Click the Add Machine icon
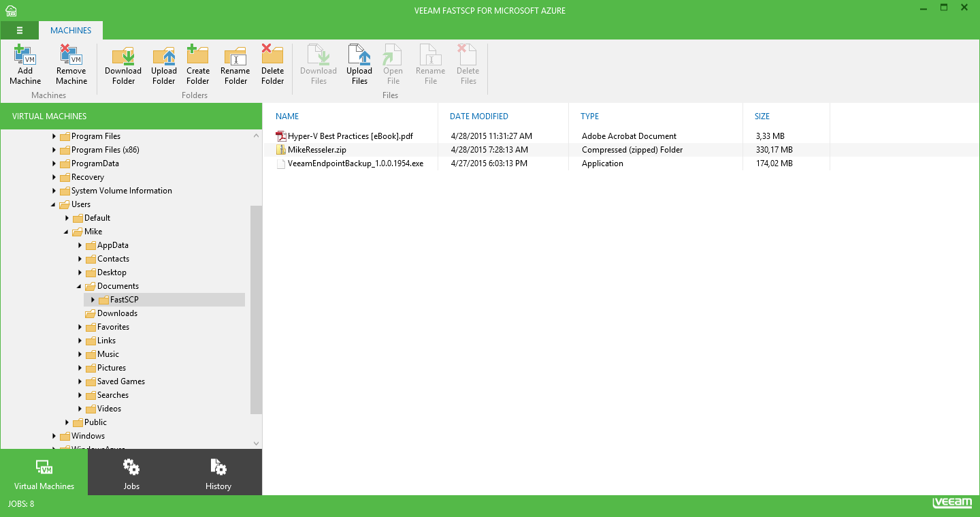This screenshot has width=980, height=517. coord(25,56)
